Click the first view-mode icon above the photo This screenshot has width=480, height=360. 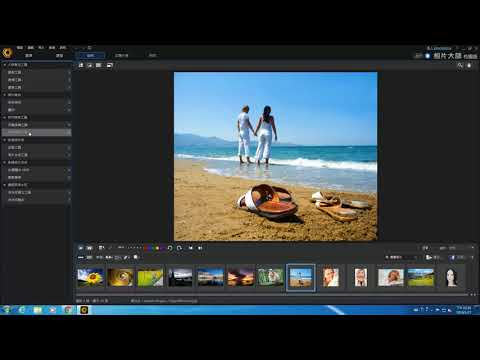[81, 65]
